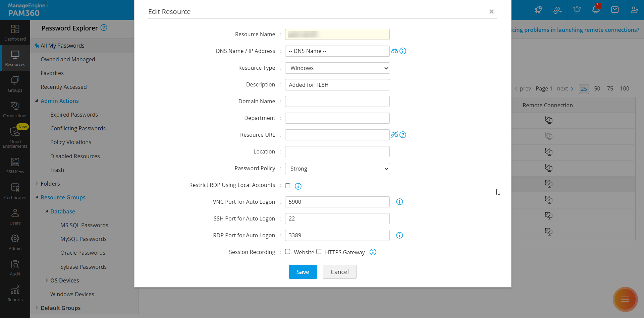
Task: Open the Password Policy dropdown
Action: (x=337, y=169)
